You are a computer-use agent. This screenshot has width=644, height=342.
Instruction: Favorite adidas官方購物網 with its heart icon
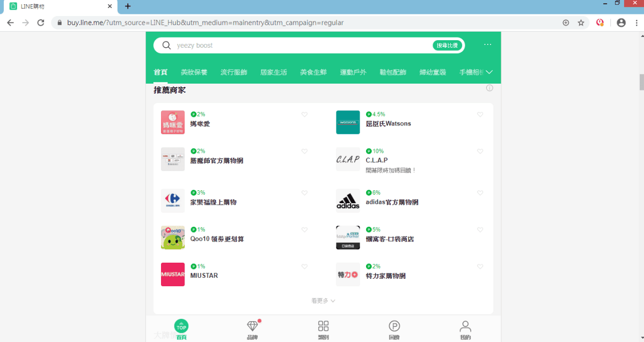point(480,193)
